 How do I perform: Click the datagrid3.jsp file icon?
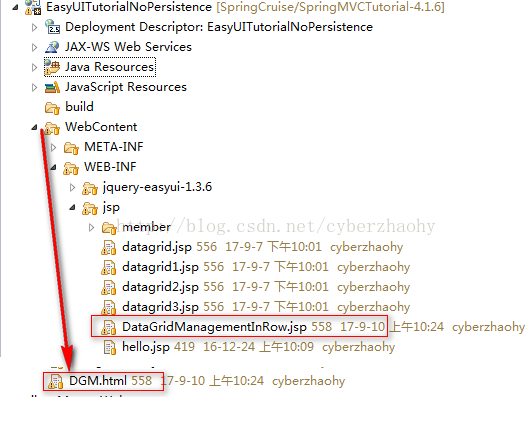click(x=109, y=307)
